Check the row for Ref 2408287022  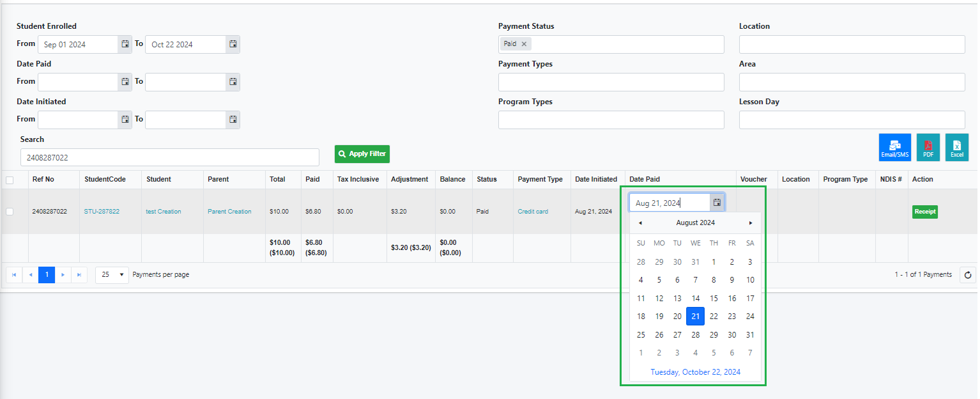10,212
